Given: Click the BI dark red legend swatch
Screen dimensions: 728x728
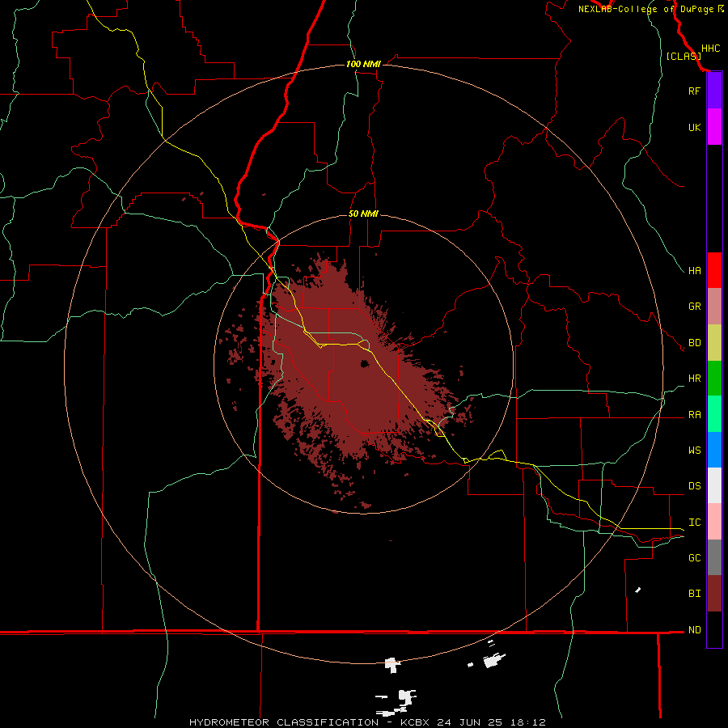Looking at the screenshot, I should point(714,594).
